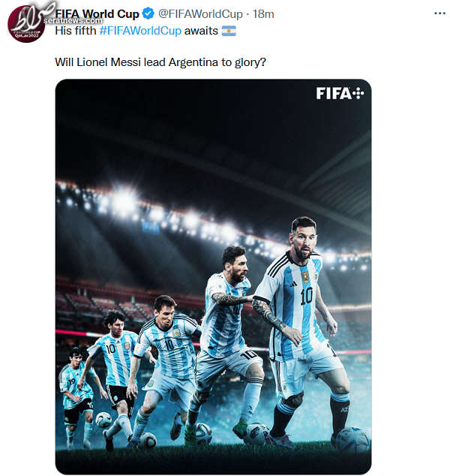Open the @FIFAWorldCup handle
Viewport: 450px width, 476px height.
click(x=200, y=14)
